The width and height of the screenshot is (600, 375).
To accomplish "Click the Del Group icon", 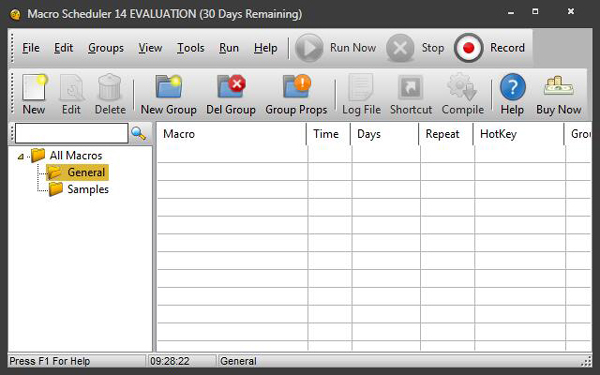I will point(231,86).
